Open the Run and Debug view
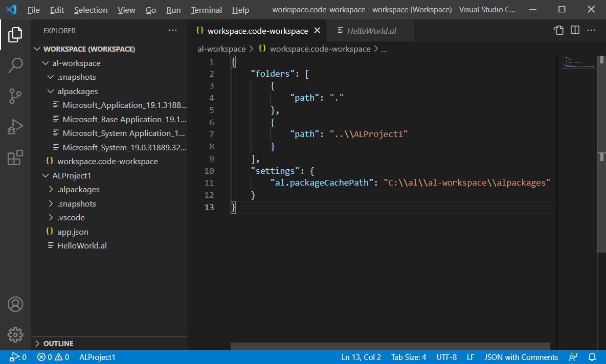Viewport: 606px width, 364px height. tap(15, 126)
